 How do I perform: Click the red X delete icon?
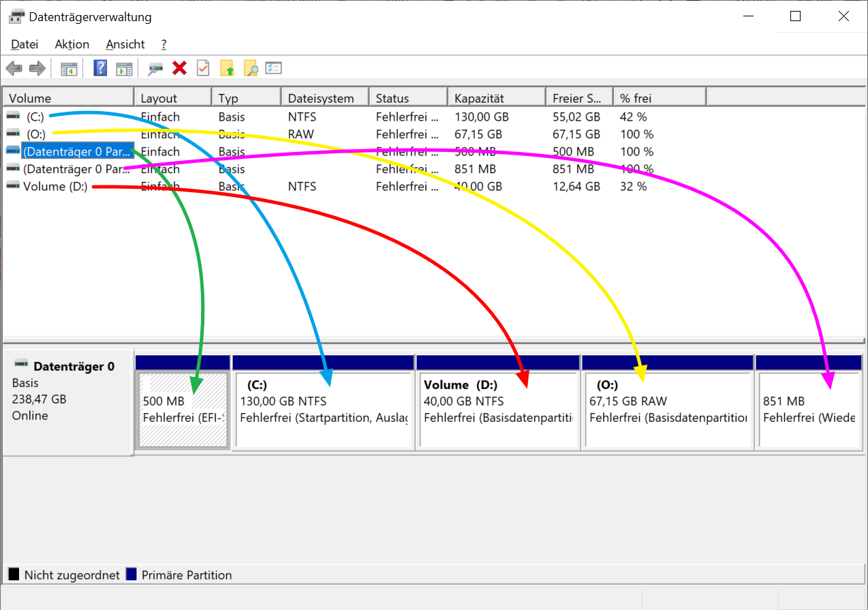180,68
